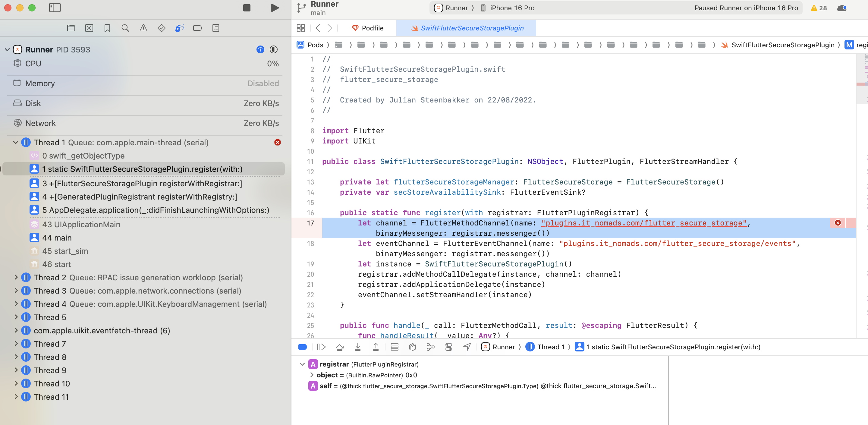Collapse Thread 1 stack frames

click(x=15, y=143)
